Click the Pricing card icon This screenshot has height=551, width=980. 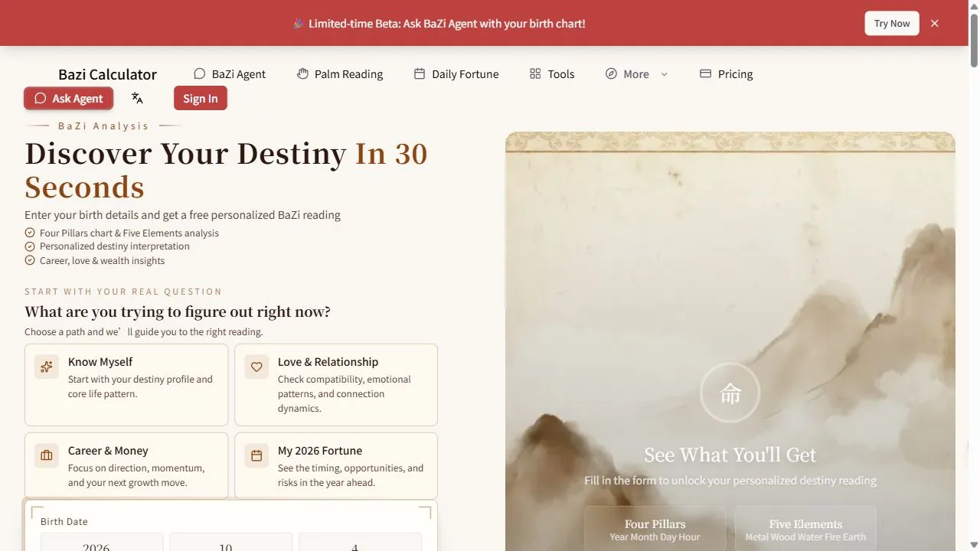coord(705,73)
